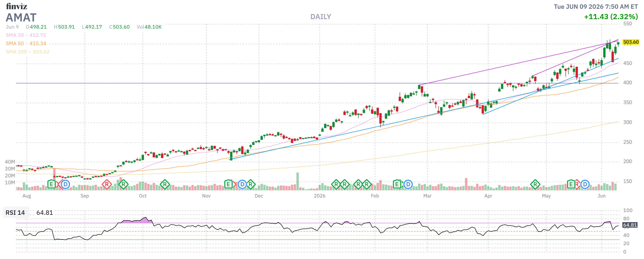The image size is (644, 259).
Task: Click the 300 price axis label
Action: (x=627, y=122)
